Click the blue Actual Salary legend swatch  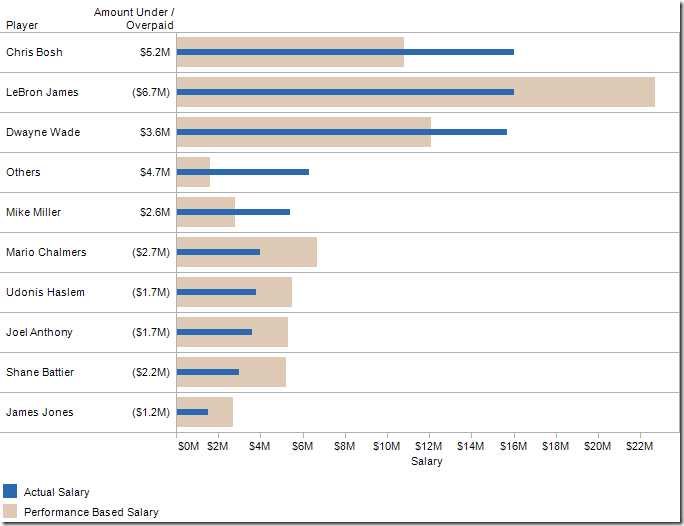pyautogui.click(x=10, y=491)
